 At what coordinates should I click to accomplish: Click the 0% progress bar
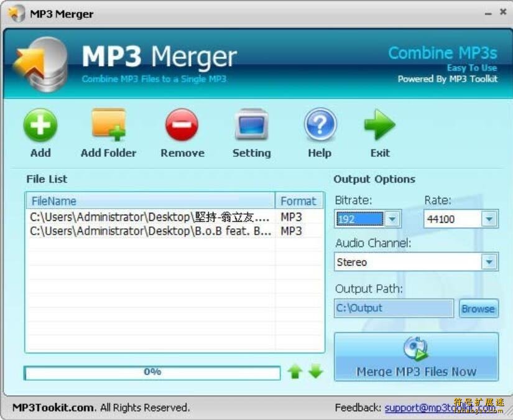(x=152, y=373)
